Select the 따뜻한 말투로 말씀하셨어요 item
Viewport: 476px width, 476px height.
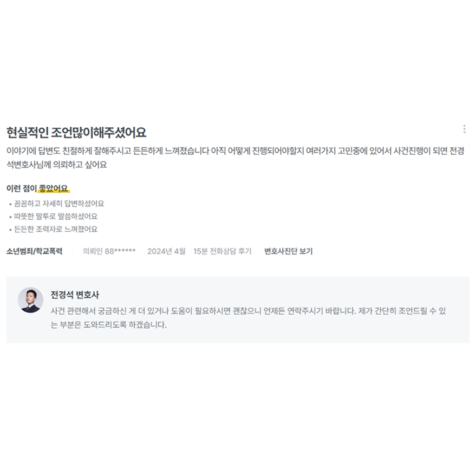[x=56, y=217]
